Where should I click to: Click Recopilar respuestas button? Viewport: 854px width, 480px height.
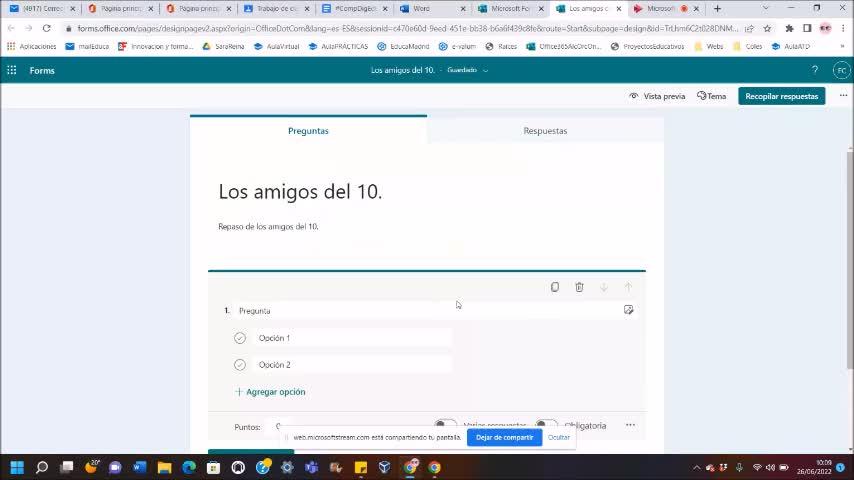coord(782,96)
